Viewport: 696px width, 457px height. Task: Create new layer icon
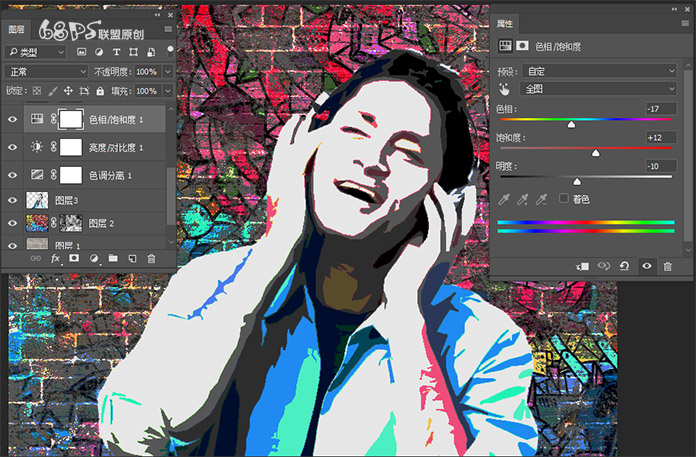coord(132,258)
